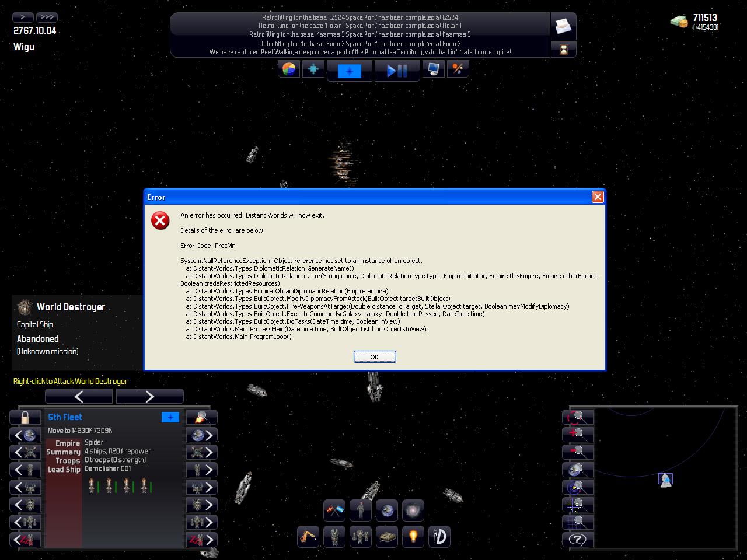
Task: Open troops tank icon
Action: 387,537
